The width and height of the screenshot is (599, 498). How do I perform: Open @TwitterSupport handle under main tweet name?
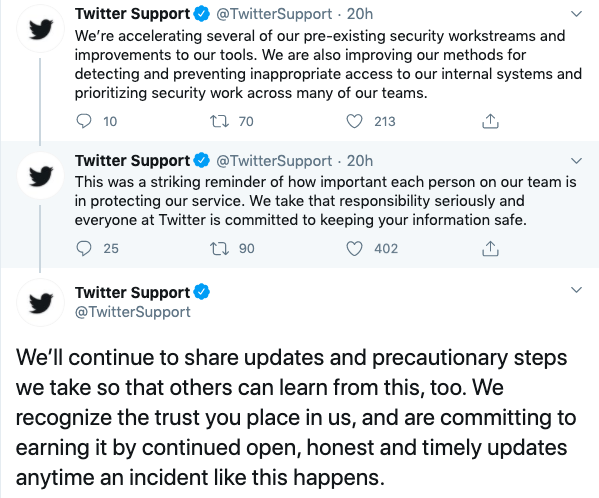click(x=133, y=312)
